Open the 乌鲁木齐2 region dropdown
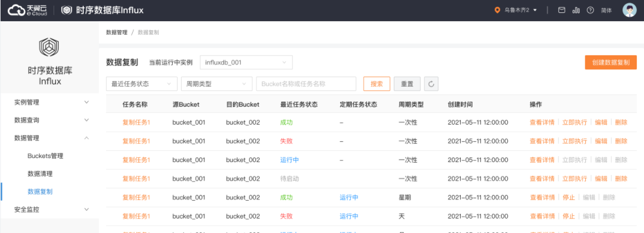 (x=516, y=10)
